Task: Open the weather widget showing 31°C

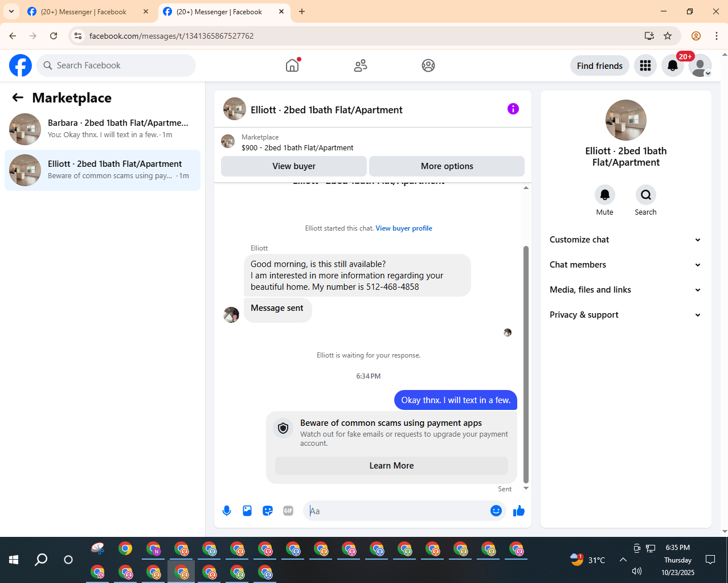Action: tap(587, 560)
